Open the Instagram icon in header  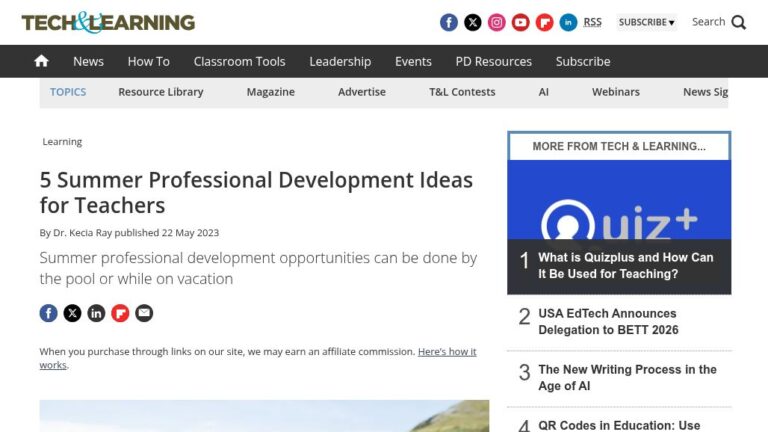click(x=497, y=23)
